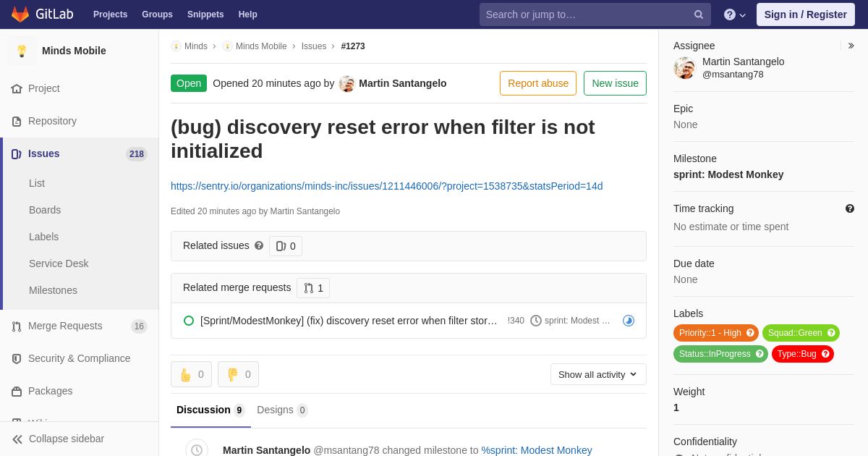Switch to the Designs tab
Image resolution: width=868 pixels, height=456 pixels.
click(282, 410)
